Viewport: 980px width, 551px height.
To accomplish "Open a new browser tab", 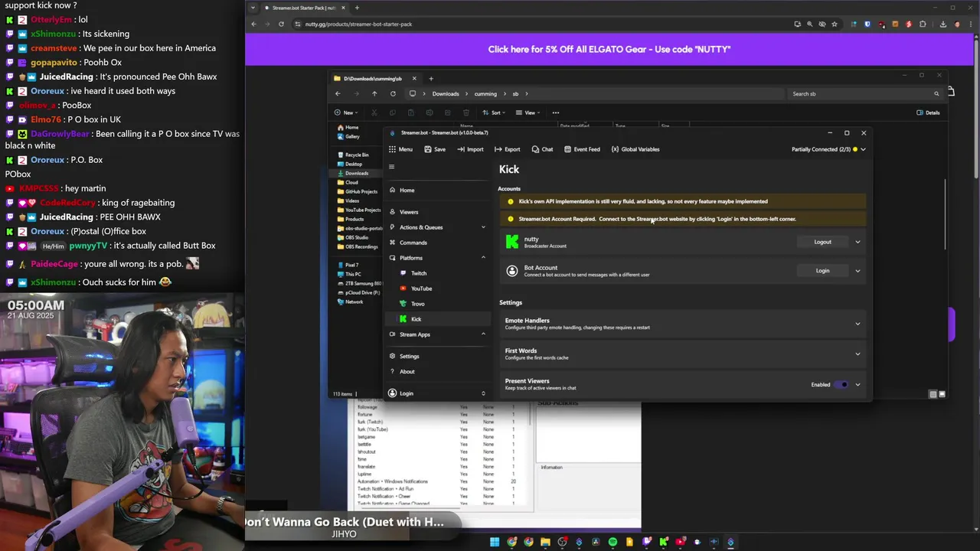I will tap(357, 8).
